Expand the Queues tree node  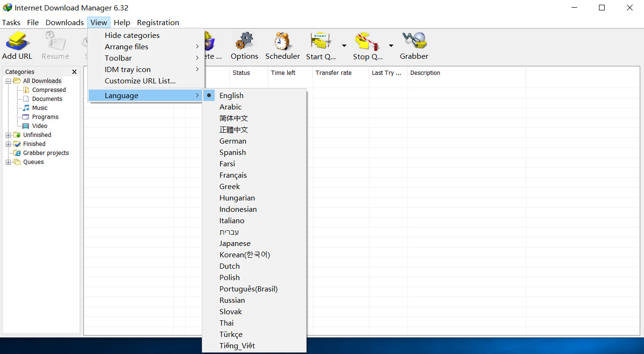(8, 162)
